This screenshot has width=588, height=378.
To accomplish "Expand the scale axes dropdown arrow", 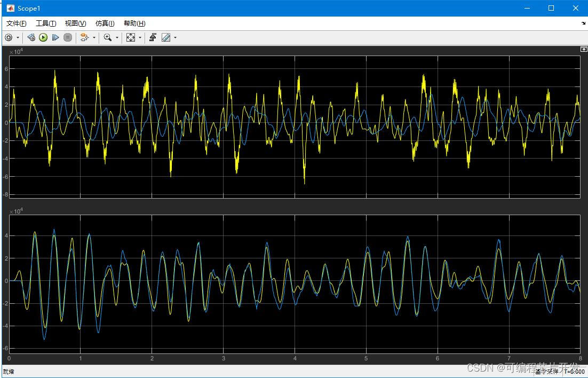I will tap(140, 37).
